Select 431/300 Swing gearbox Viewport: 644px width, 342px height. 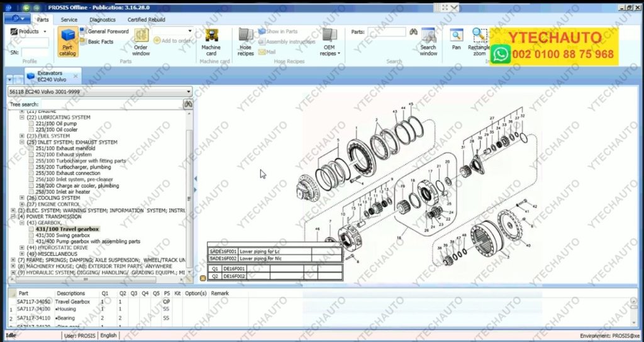(x=62, y=235)
